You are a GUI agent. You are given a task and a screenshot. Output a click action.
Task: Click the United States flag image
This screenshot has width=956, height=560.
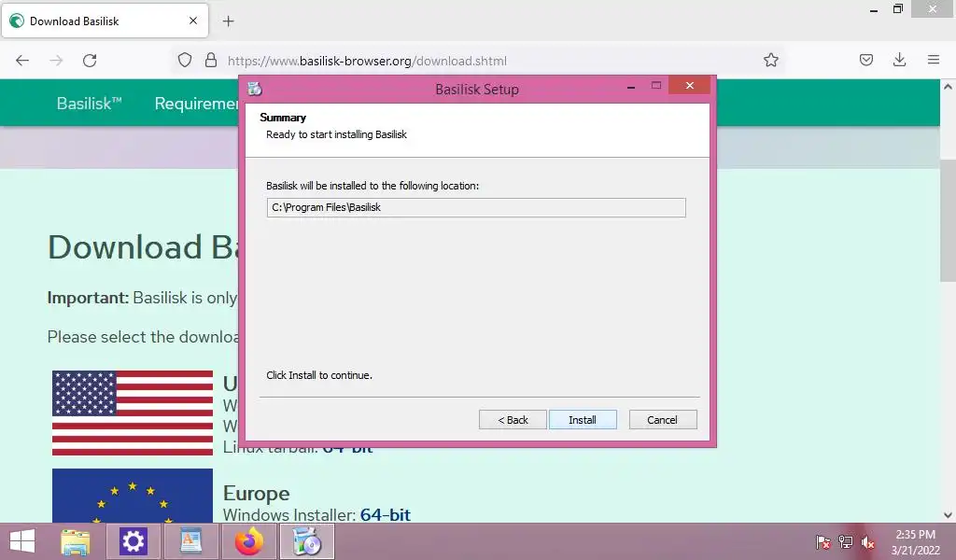pyautogui.click(x=133, y=413)
